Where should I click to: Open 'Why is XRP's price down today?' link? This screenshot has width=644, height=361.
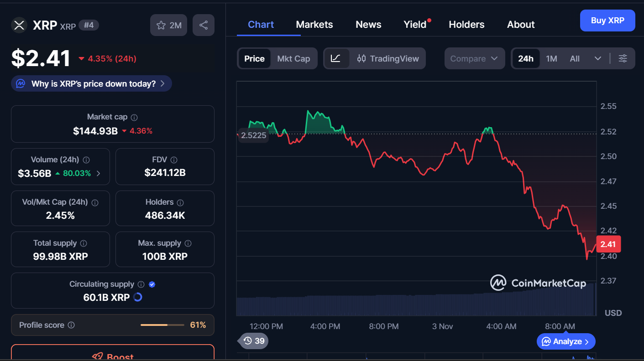91,83
